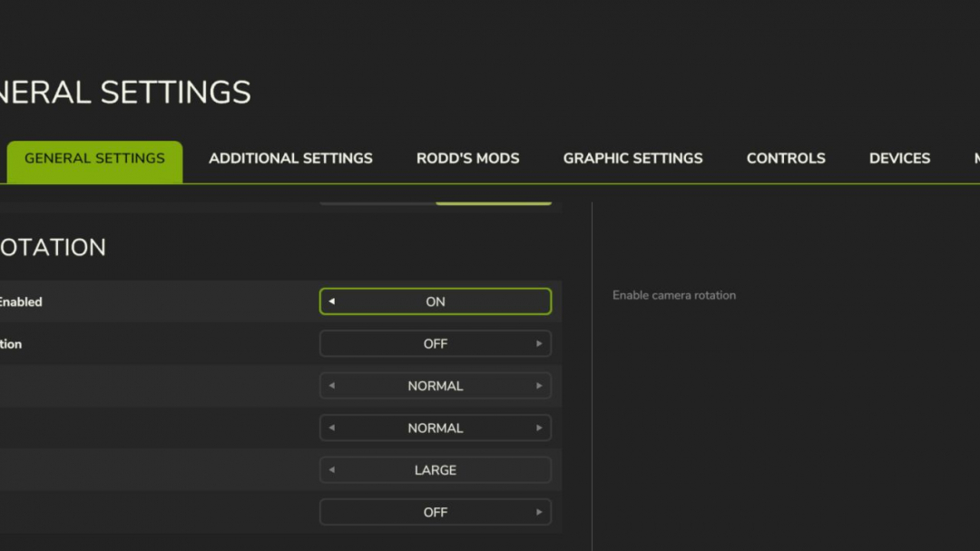Click right arrow on bottom OFF selector
980x551 pixels.
(539, 512)
